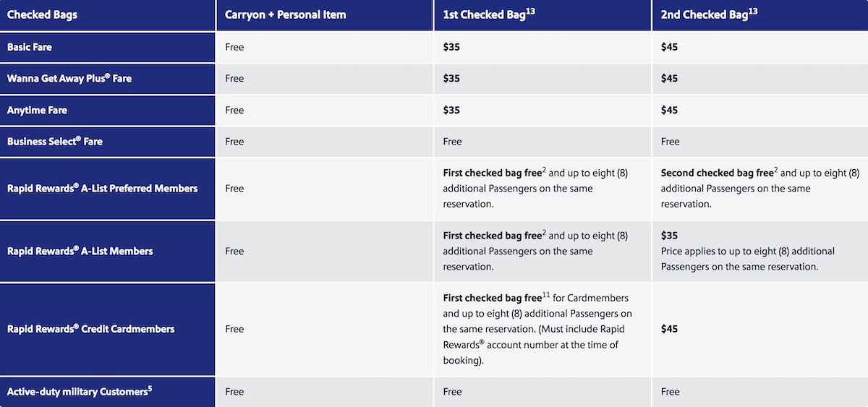Click the $35 second bag price for A-List Members
The height and width of the screenshot is (407, 868).
pos(669,236)
